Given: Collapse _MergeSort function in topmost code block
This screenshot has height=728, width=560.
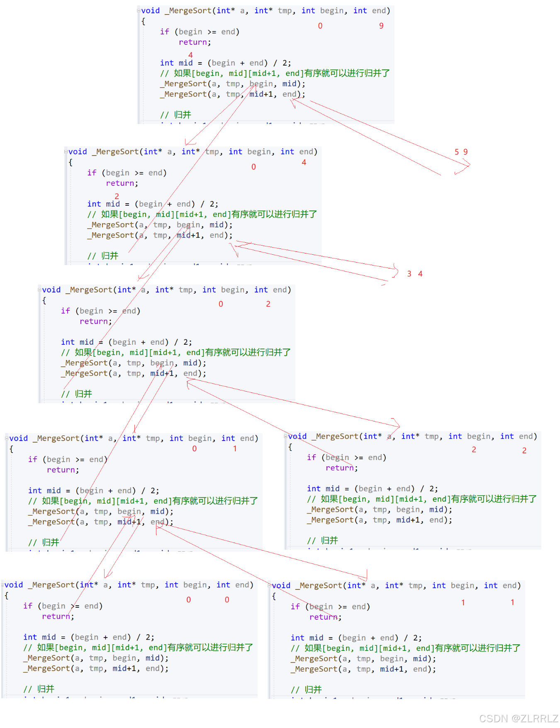Looking at the screenshot, I should [x=139, y=11].
